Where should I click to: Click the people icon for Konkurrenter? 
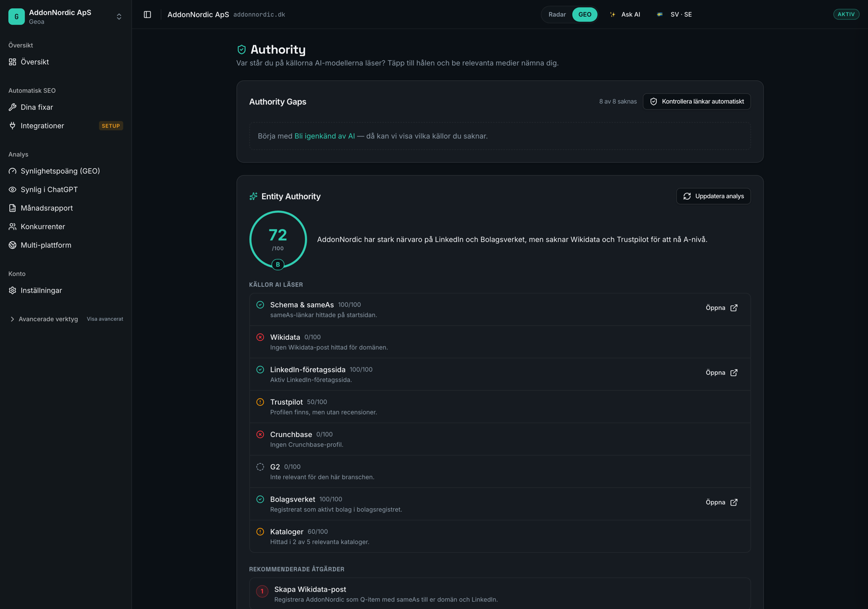pyautogui.click(x=12, y=227)
